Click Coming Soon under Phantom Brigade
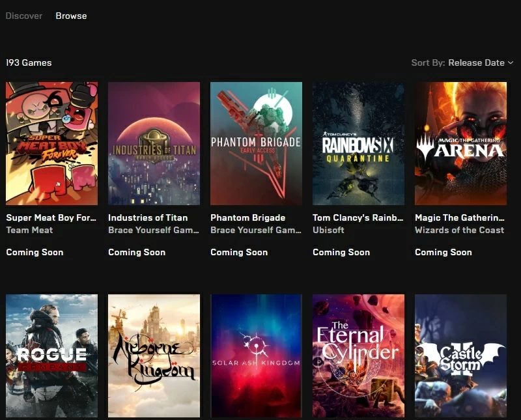521x420 pixels. click(239, 252)
